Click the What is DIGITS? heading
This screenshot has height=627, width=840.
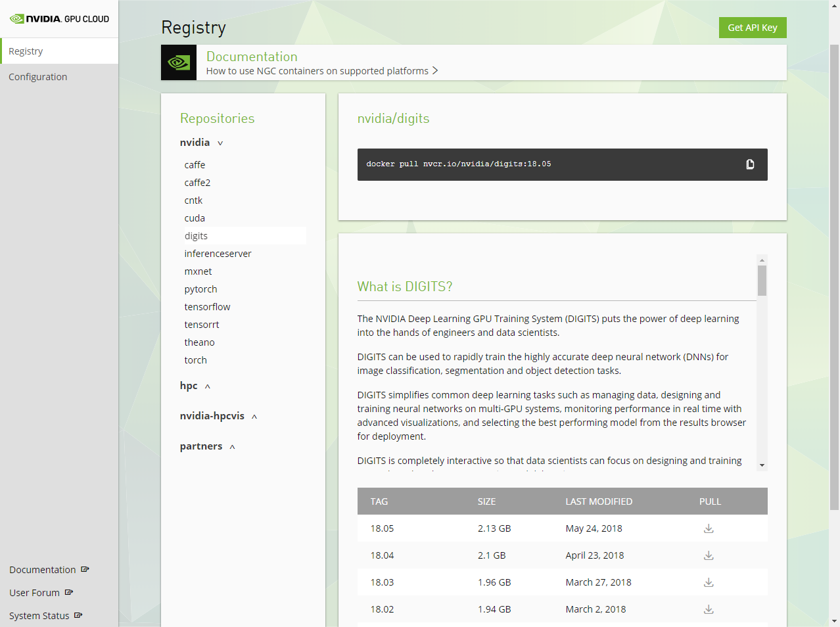coord(405,287)
